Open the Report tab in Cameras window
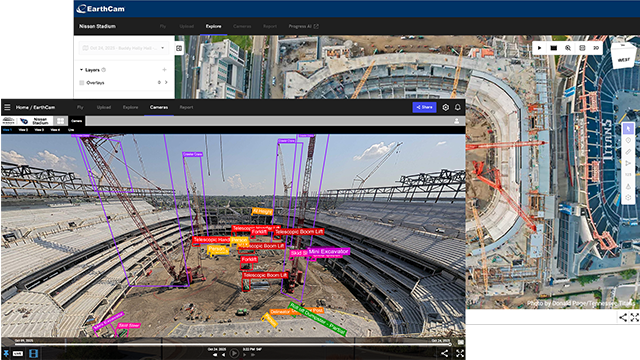This screenshot has height=360, width=640. [x=186, y=107]
